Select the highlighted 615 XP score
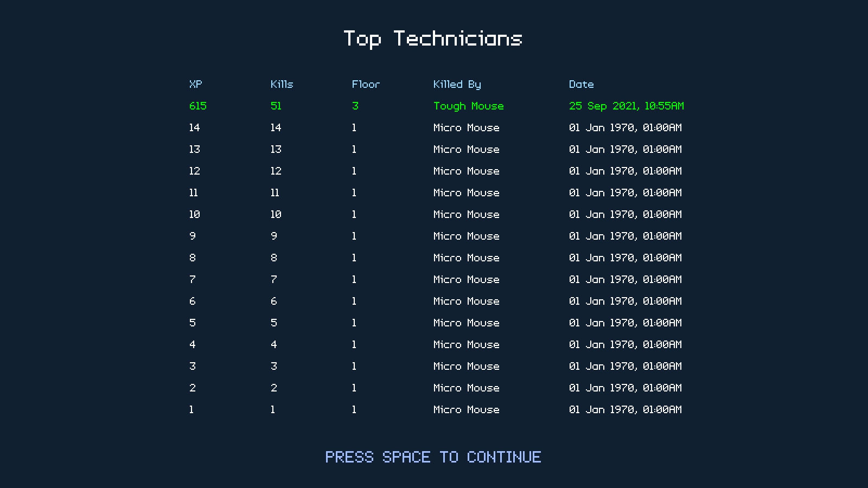Screen dimensions: 868x488 point(197,106)
